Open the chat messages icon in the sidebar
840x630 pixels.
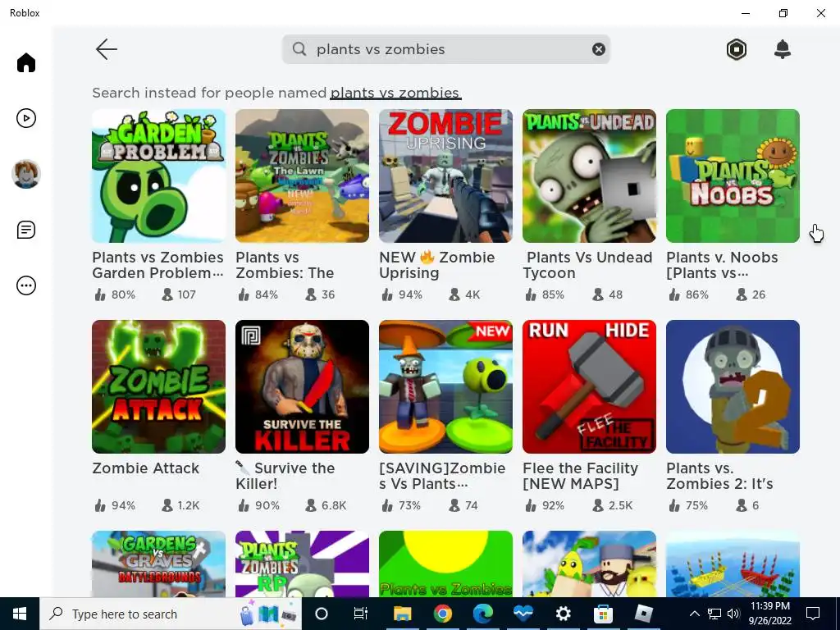pyautogui.click(x=26, y=230)
